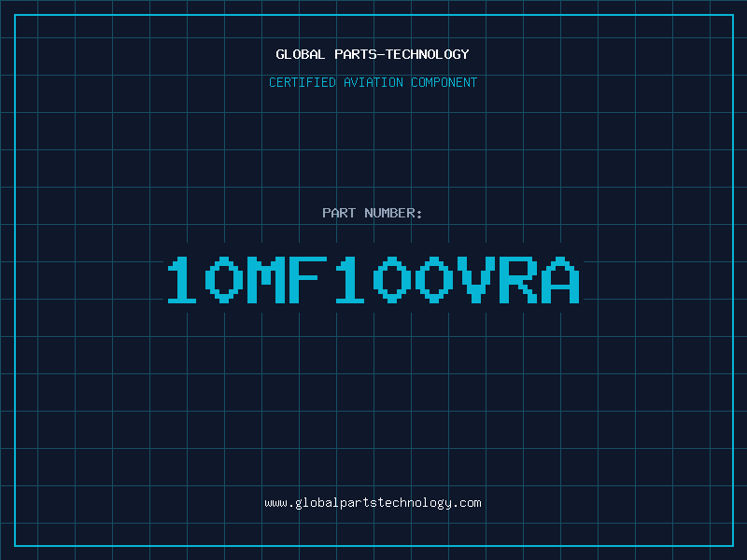747x560 pixels.
Task: Click the CERTIFIED AVIATION COMPONENT subtitle
Action: 373,82
